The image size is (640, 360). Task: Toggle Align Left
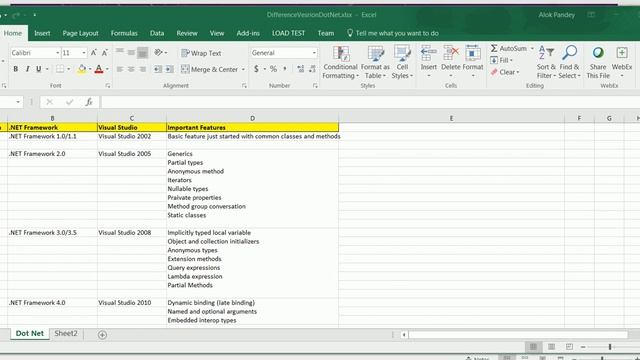(120, 69)
